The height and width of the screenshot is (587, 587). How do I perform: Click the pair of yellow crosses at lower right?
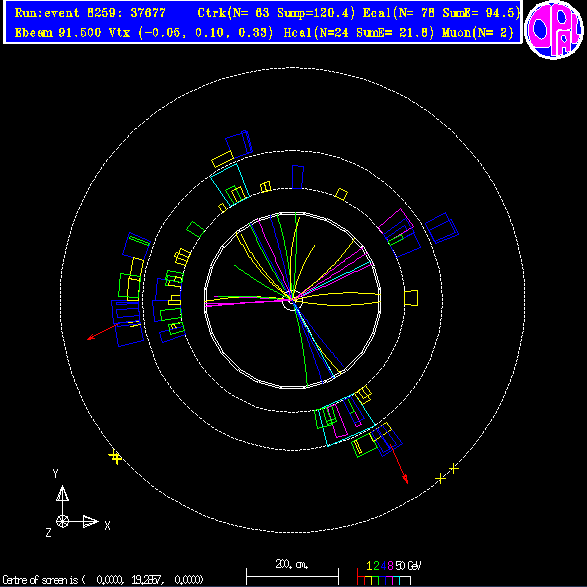447,474
